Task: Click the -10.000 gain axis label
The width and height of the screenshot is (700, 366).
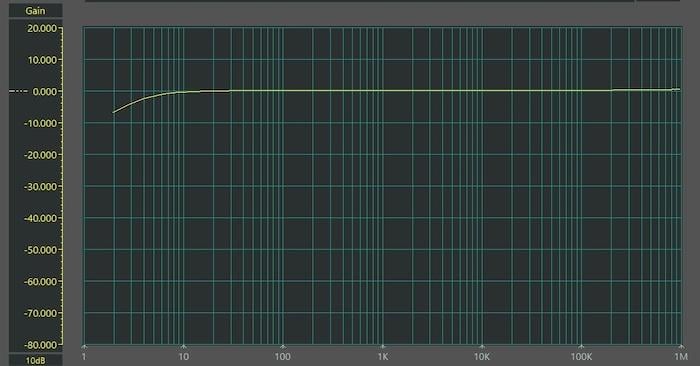Action: click(40, 123)
